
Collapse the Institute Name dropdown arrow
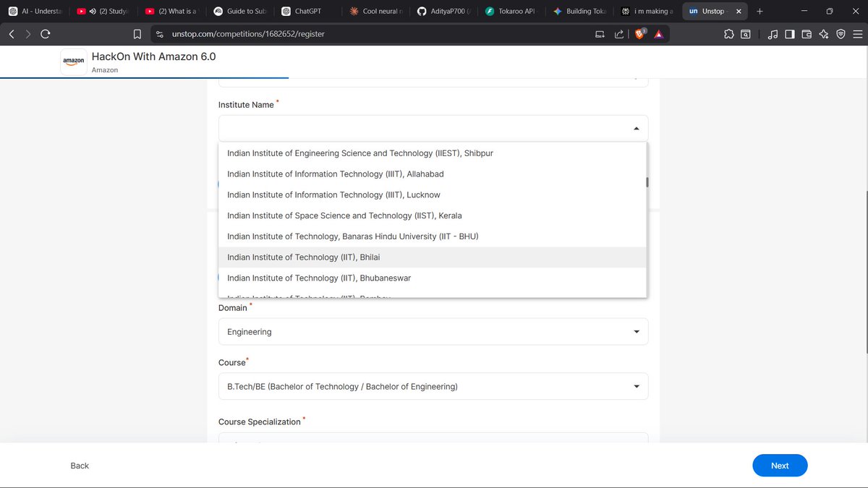pyautogui.click(x=637, y=129)
